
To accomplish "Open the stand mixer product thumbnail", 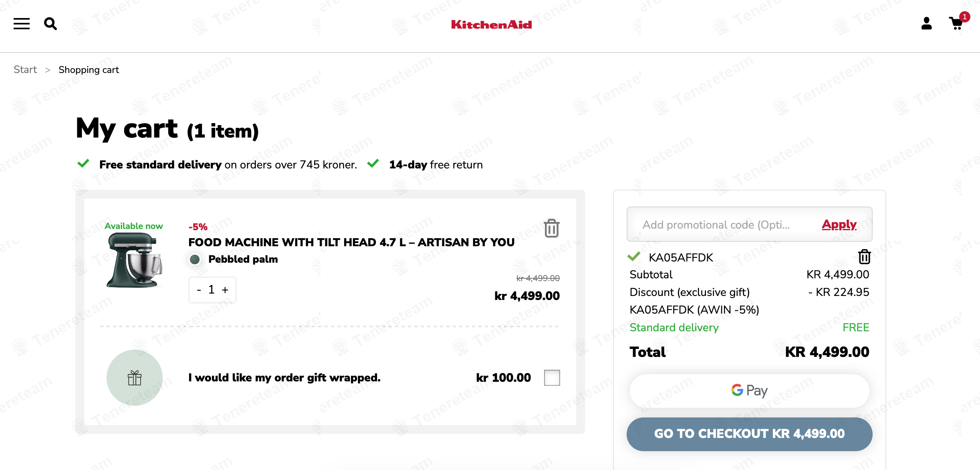I will click(x=135, y=260).
